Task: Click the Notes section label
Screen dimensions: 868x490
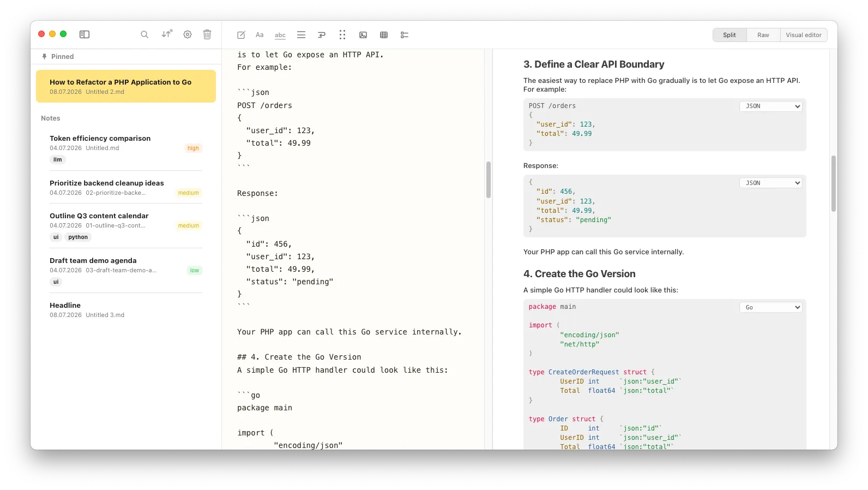Action: click(x=51, y=118)
